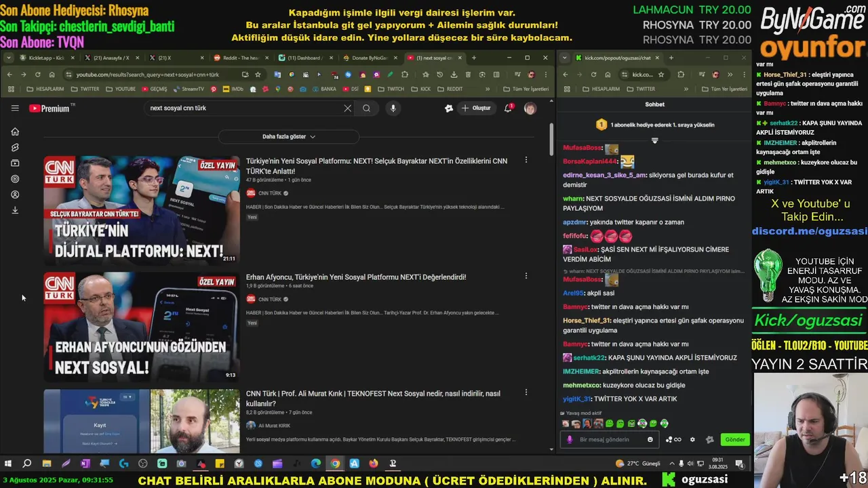The height and width of the screenshot is (488, 868).
Task: Show hidden system tray icons
Action: [x=671, y=464]
